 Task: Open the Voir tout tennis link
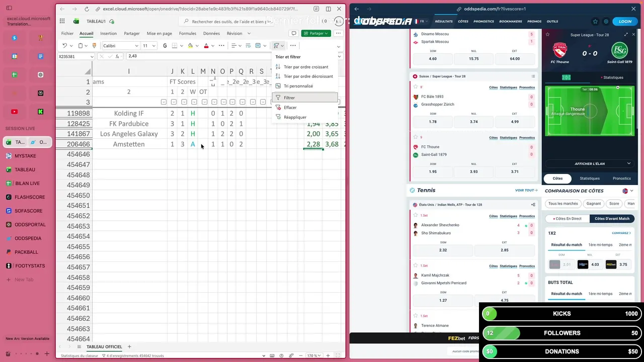tap(526, 191)
